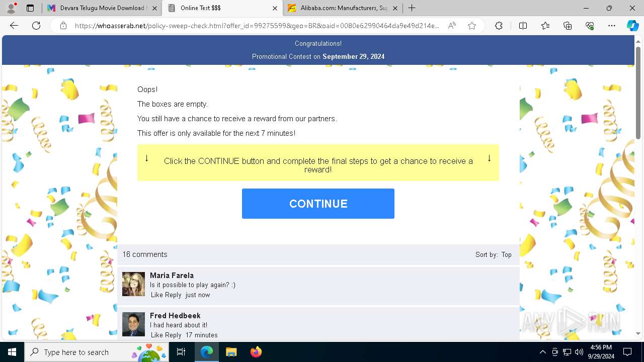Reply to Maria Farela's comment
Image resolution: width=644 pixels, height=362 pixels.
coord(173,295)
